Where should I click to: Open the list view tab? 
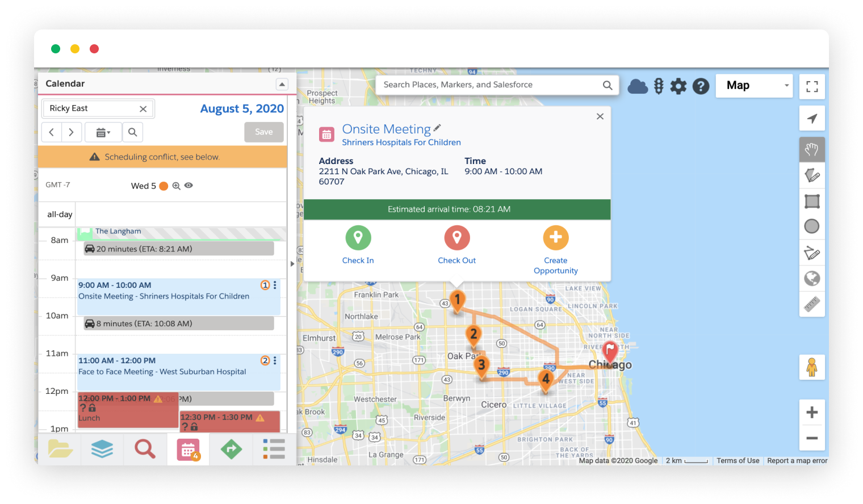(274, 449)
